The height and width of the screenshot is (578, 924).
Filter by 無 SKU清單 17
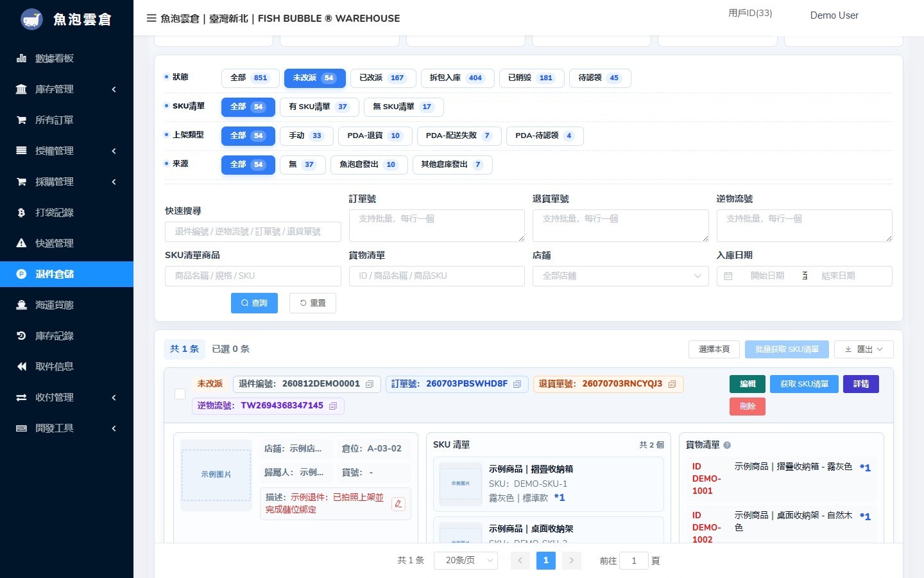[x=404, y=107]
